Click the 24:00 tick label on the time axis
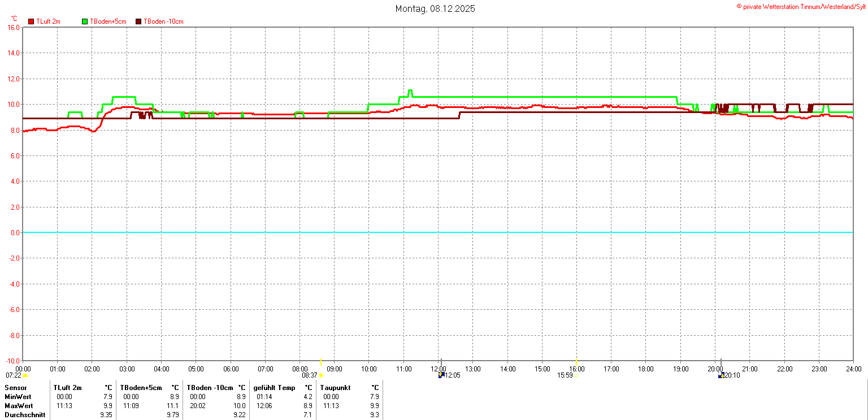The width and height of the screenshot is (868, 420). [x=853, y=369]
